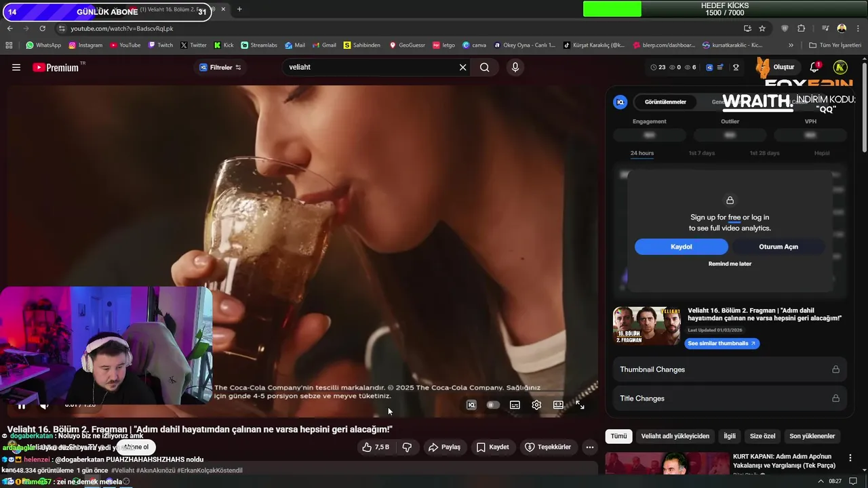
Task: Select the Görüntülenmeler tab in vidIQ panel
Action: (x=665, y=102)
